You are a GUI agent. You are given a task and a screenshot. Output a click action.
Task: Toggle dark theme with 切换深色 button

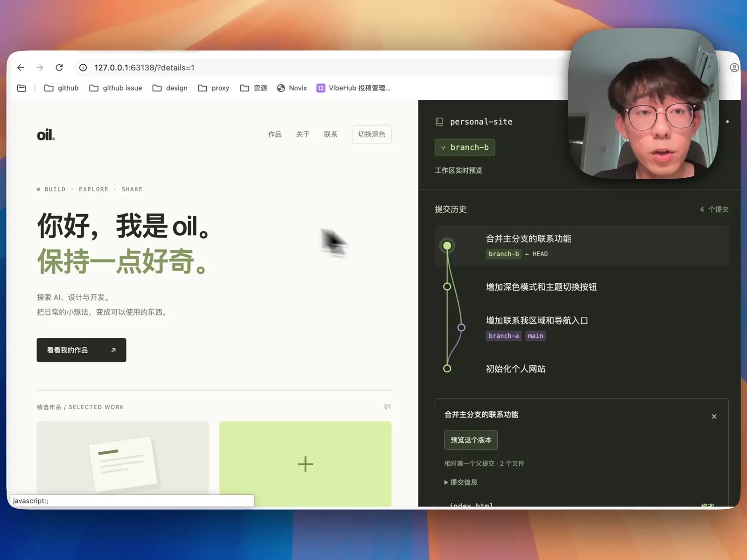(372, 134)
